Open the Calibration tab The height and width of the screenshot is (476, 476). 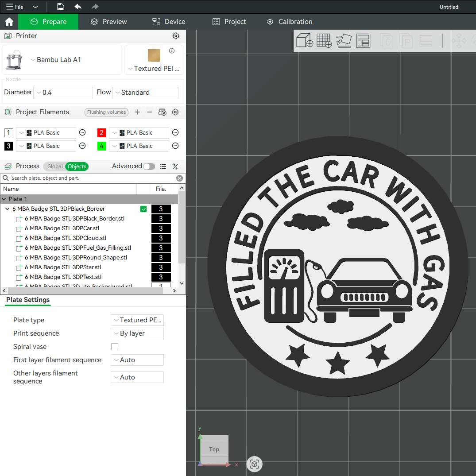290,22
